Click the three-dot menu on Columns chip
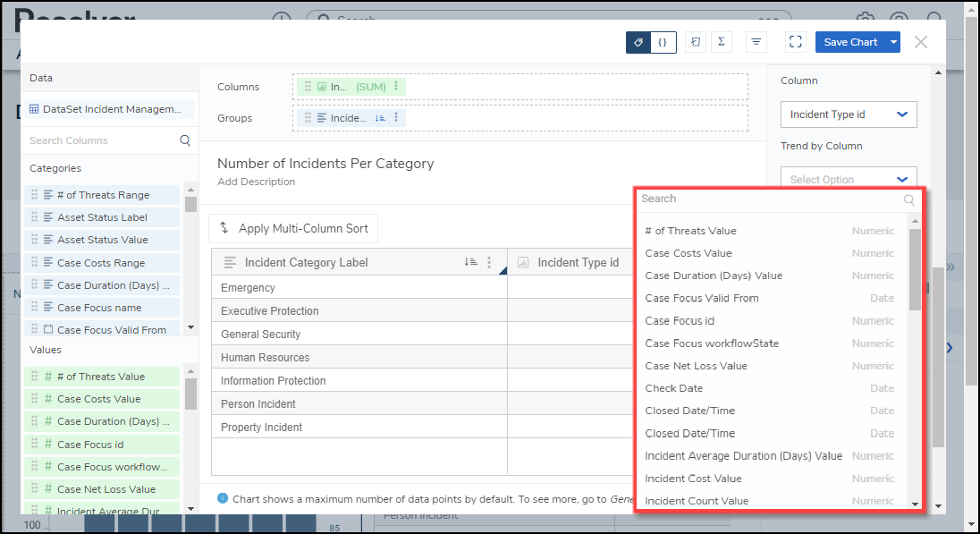980x534 pixels. click(x=396, y=87)
